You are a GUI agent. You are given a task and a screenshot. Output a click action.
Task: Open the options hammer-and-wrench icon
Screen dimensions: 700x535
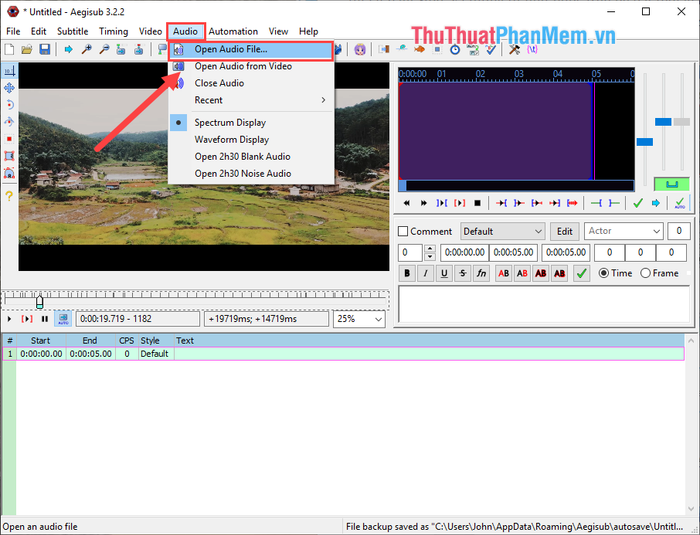pyautogui.click(x=514, y=50)
